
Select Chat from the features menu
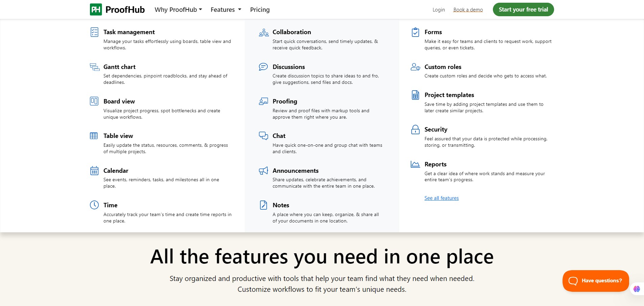279,136
